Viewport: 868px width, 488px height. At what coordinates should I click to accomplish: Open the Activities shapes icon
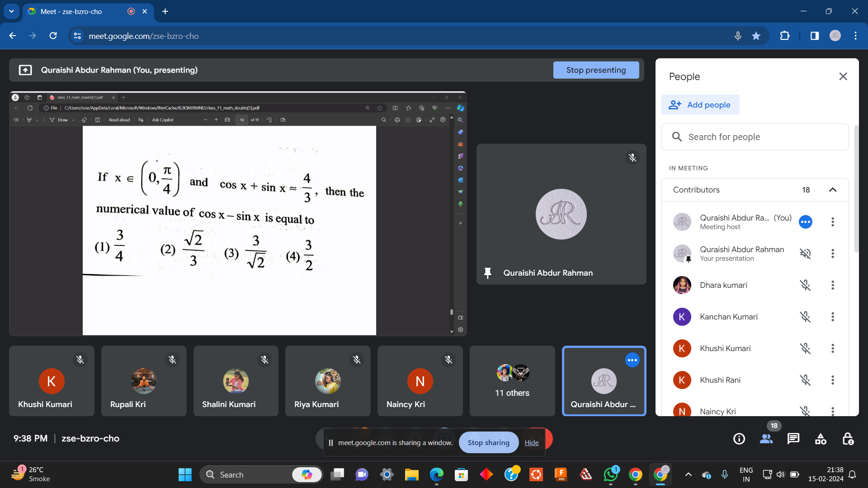(821, 439)
